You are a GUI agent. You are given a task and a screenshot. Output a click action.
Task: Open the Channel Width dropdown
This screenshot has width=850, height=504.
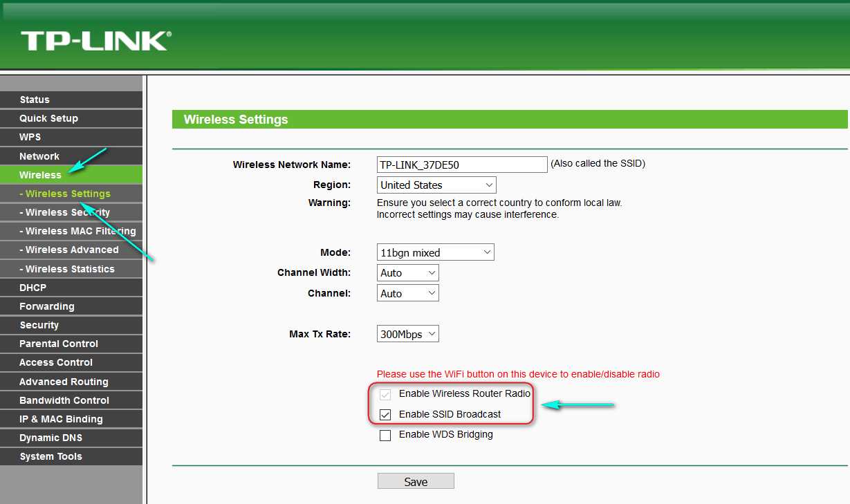[408, 272]
